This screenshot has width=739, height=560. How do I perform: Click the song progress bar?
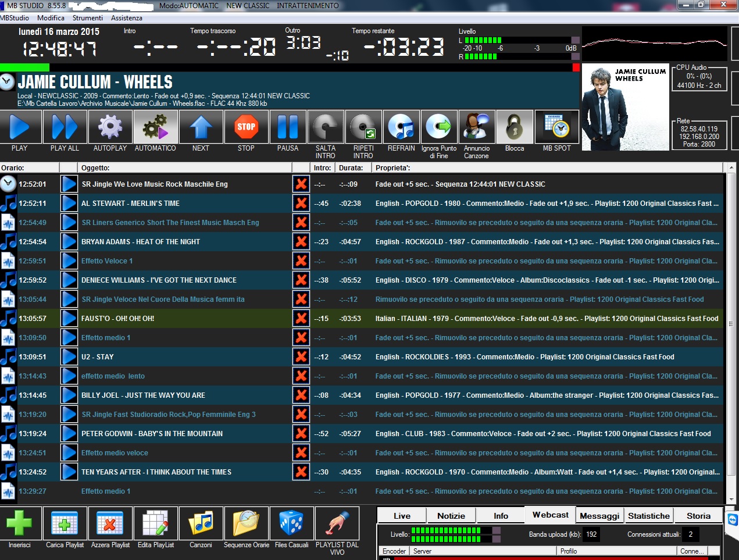tap(290, 67)
